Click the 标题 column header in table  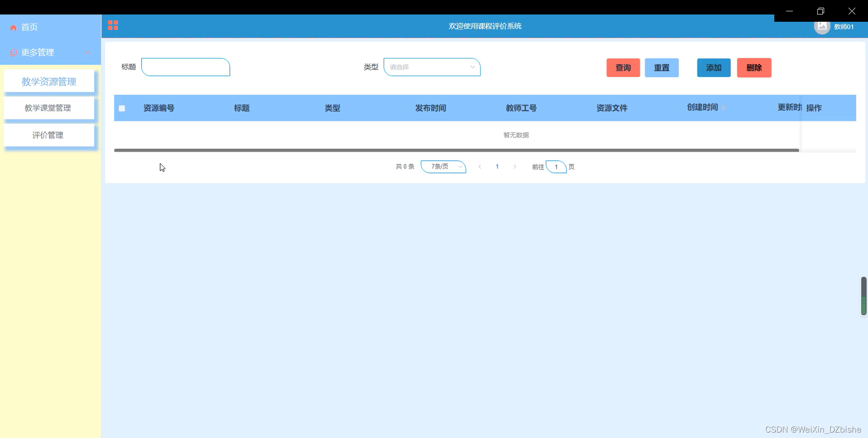(x=242, y=108)
